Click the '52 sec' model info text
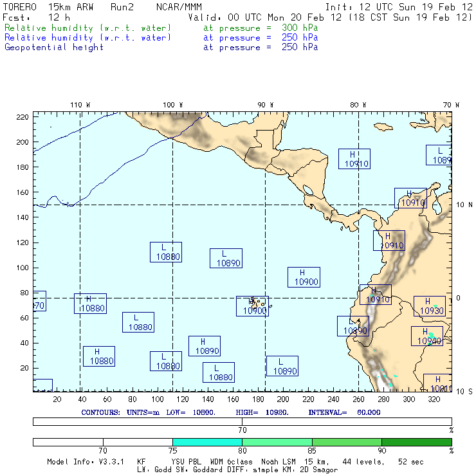This screenshot has width=476, height=476. [411, 462]
